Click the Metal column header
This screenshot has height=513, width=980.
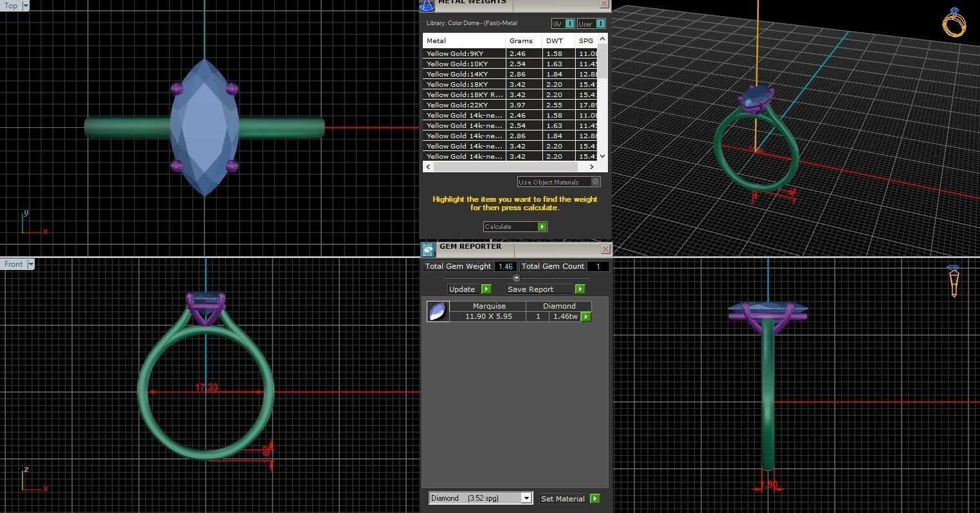pyautogui.click(x=464, y=40)
